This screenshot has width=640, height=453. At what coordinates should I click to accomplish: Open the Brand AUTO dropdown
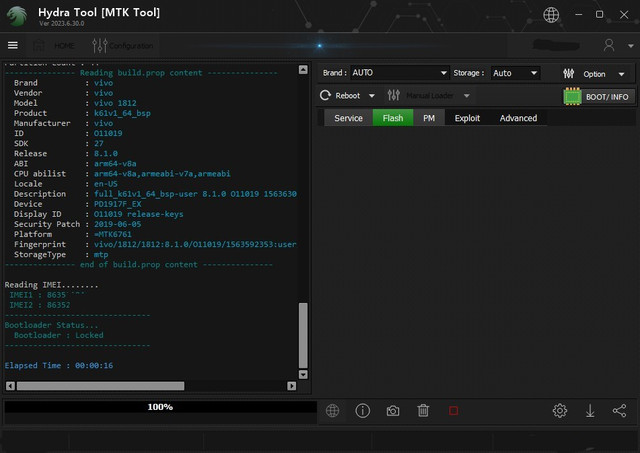point(400,73)
